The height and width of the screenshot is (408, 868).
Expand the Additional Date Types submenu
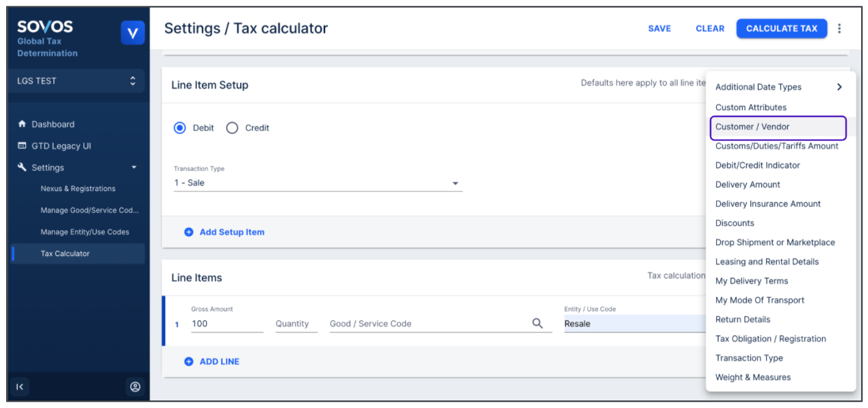(839, 87)
